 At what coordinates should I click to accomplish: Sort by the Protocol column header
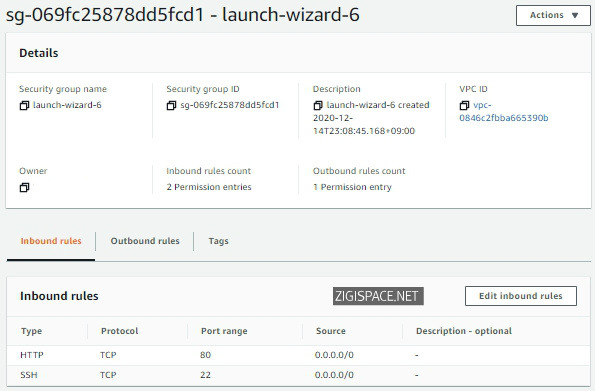coord(120,331)
